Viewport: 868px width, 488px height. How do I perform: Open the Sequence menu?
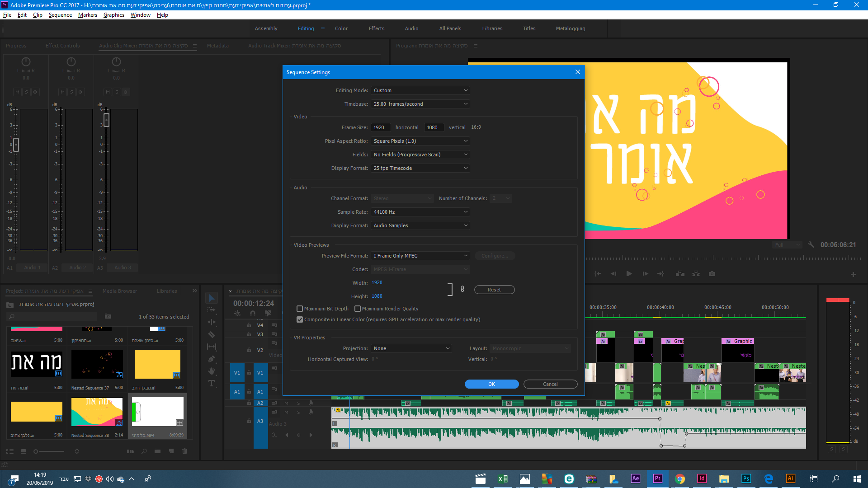click(60, 15)
